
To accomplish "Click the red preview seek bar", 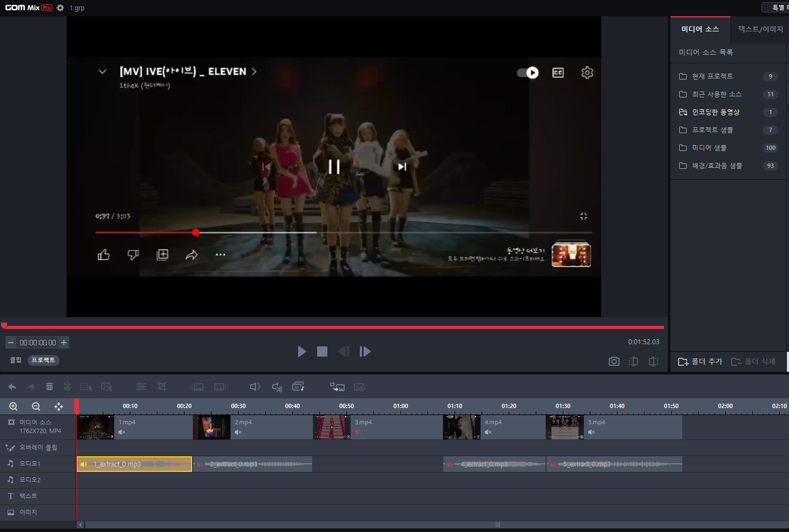I will point(333,327).
